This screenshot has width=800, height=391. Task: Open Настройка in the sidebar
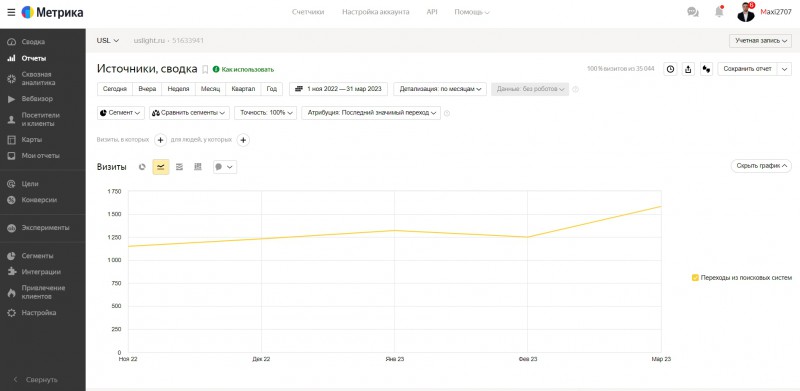38,313
